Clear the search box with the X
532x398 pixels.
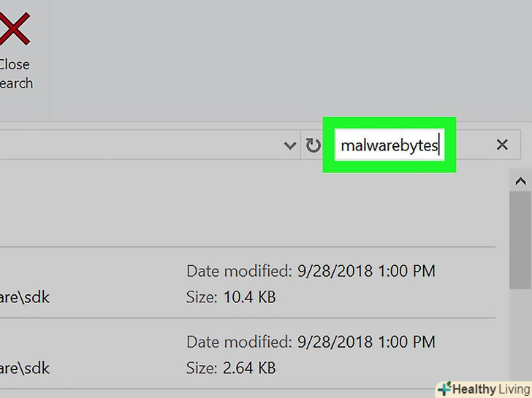(502, 145)
